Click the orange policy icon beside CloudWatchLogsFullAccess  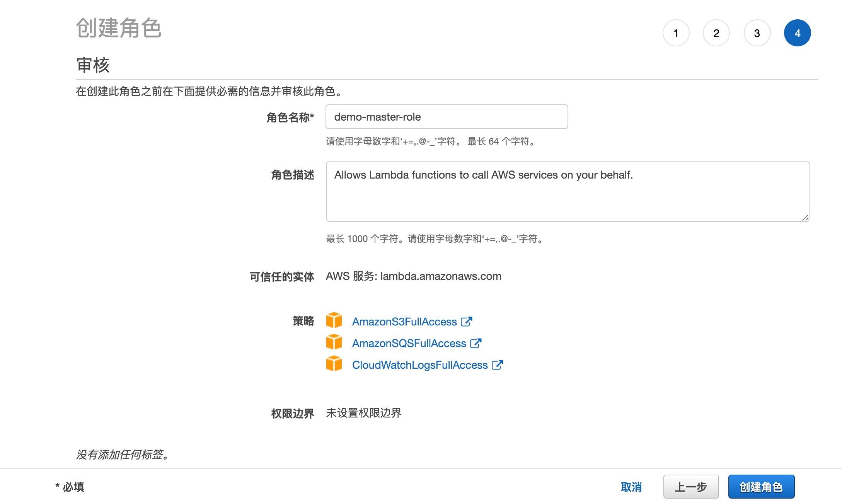334,364
